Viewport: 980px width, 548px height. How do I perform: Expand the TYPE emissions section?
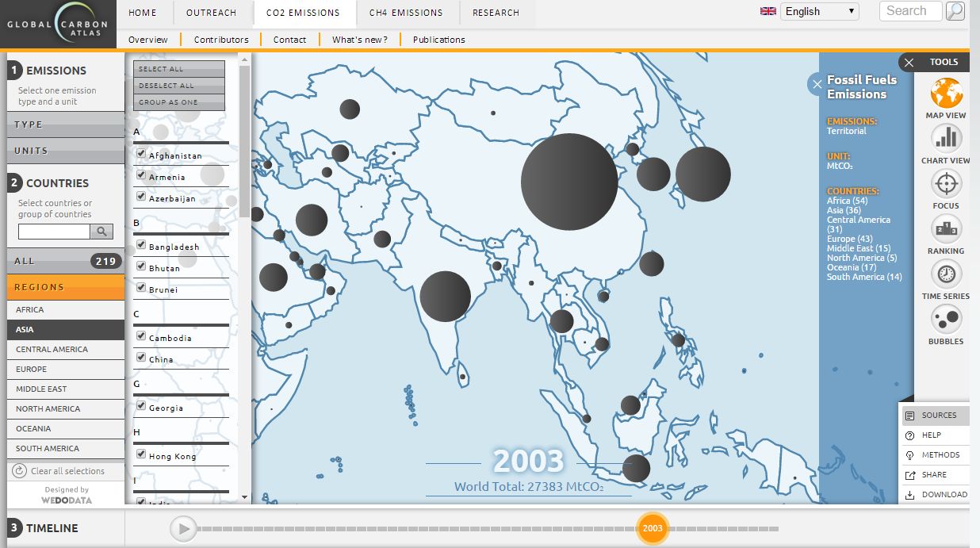66,125
